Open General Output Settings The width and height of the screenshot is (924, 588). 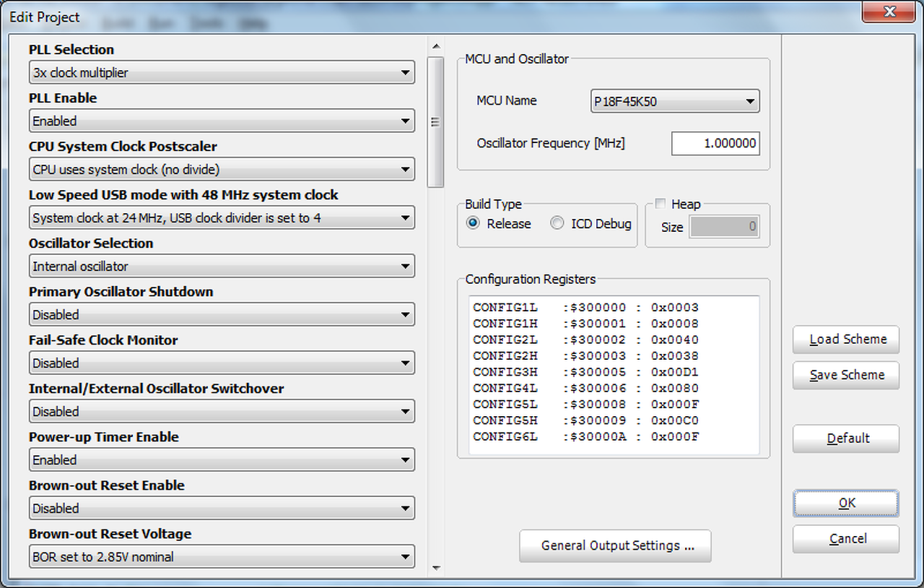point(615,545)
